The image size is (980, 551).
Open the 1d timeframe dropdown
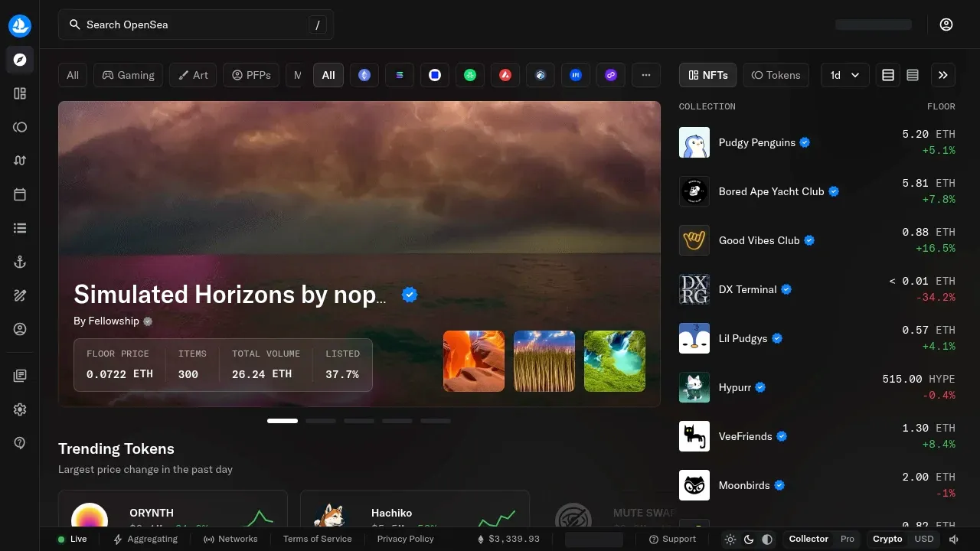844,75
